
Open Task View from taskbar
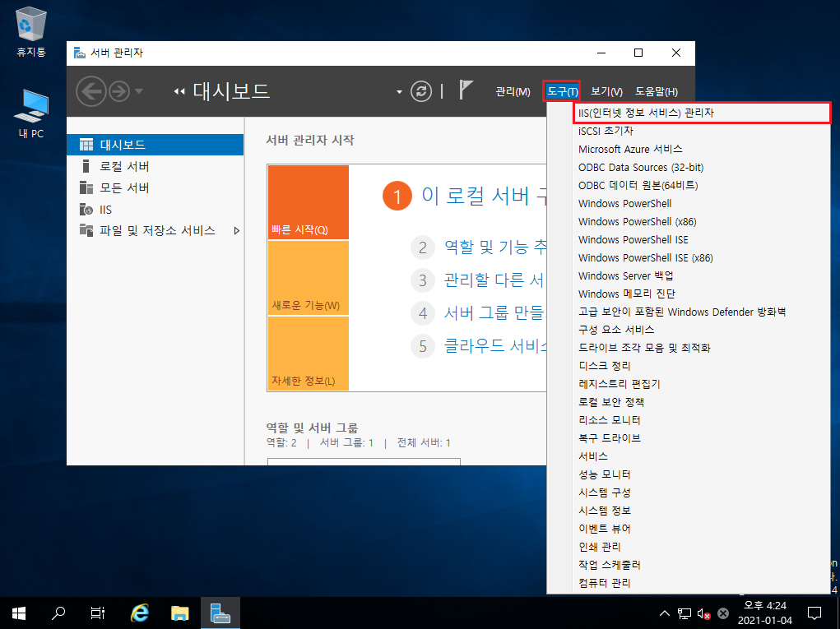[x=98, y=613]
